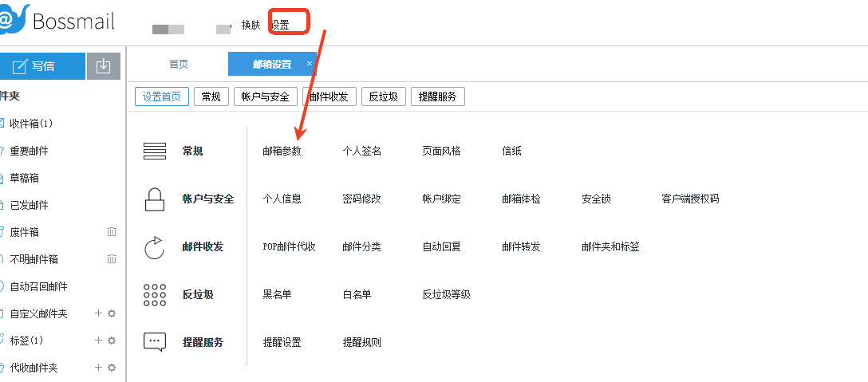Screen dimensions: 868x382
Task: Click the circular arrow 邮件收发 section icon
Action: point(154,246)
